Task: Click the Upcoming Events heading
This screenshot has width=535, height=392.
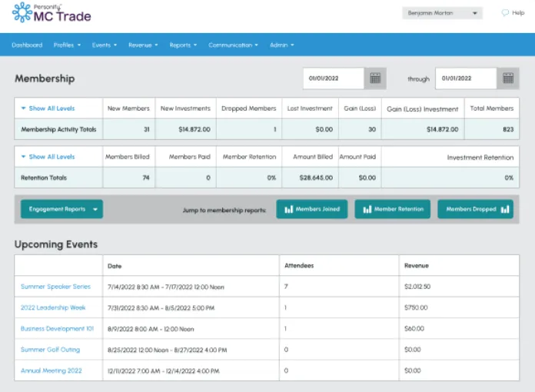Action: pos(56,244)
